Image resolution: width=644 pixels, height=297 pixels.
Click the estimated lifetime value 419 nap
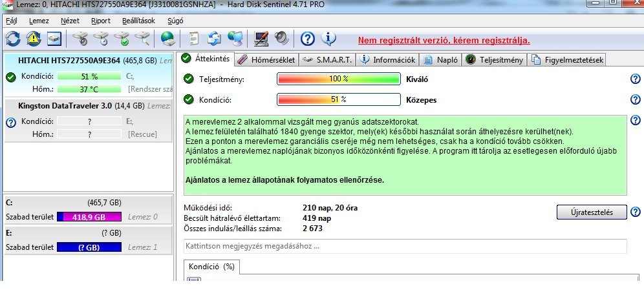click(x=317, y=218)
